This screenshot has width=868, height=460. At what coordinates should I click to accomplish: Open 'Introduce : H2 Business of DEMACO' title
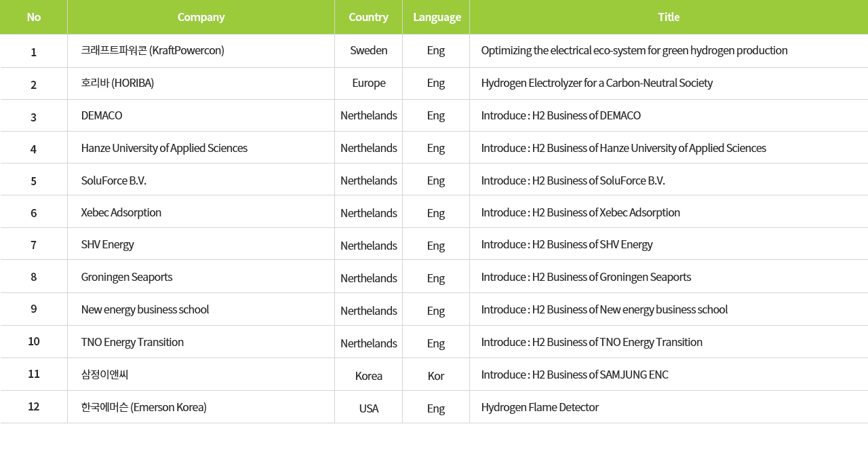pyautogui.click(x=561, y=115)
